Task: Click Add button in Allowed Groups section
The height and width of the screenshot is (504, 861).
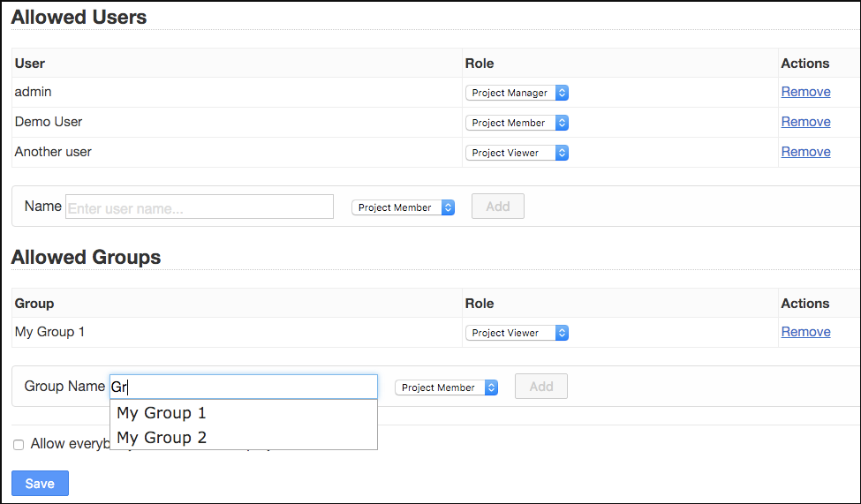Action: 541,387
